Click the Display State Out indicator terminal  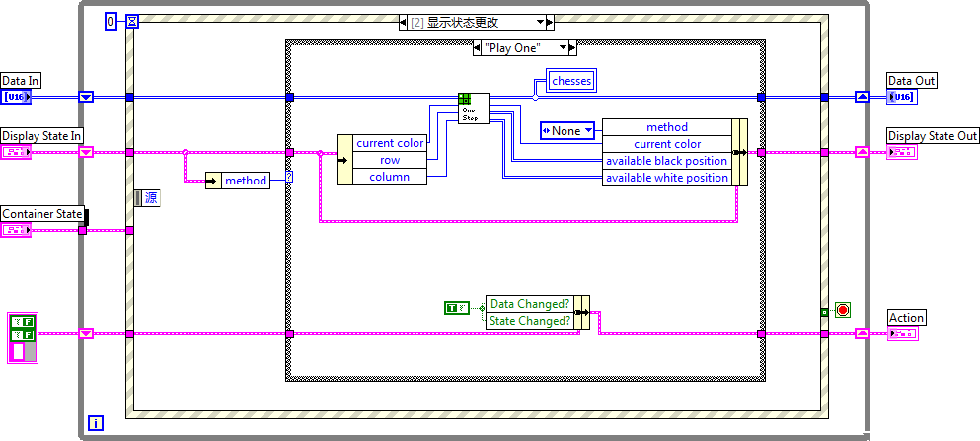tap(903, 152)
